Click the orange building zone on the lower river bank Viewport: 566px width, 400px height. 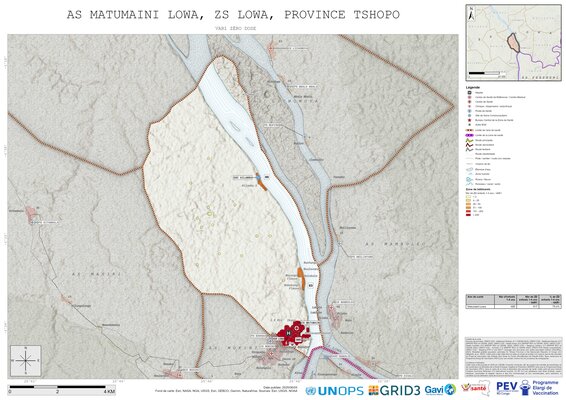click(301, 278)
